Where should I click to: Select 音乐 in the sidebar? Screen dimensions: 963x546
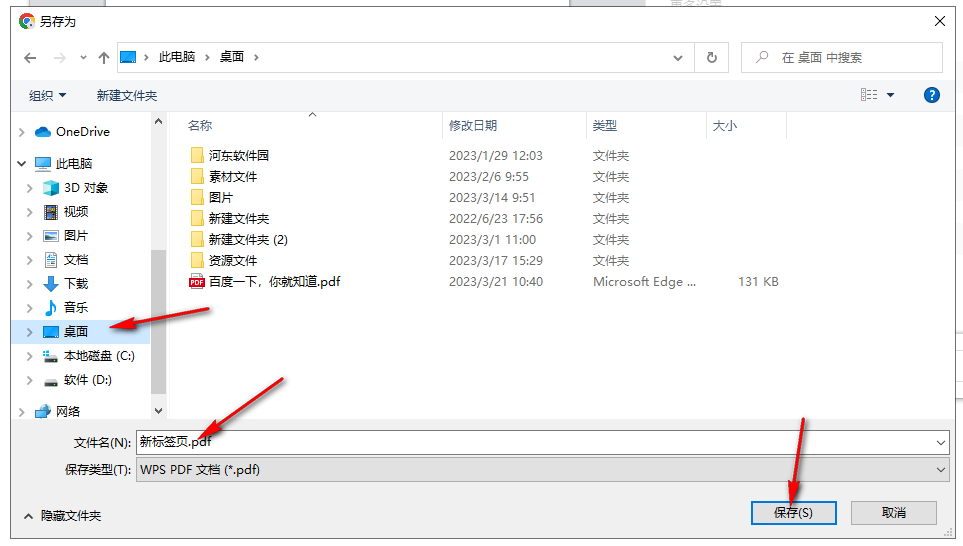pyautogui.click(x=76, y=308)
